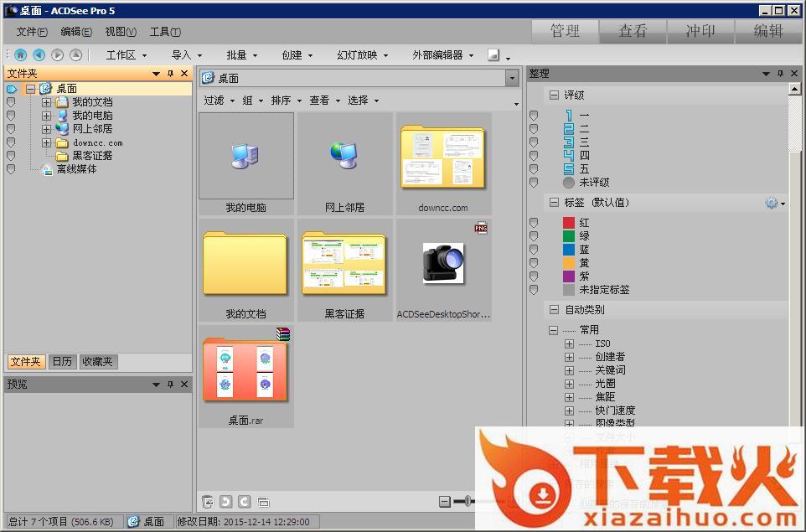This screenshot has height=532, width=806.
Task: Open the 工具(T) menu
Action: coord(165,32)
